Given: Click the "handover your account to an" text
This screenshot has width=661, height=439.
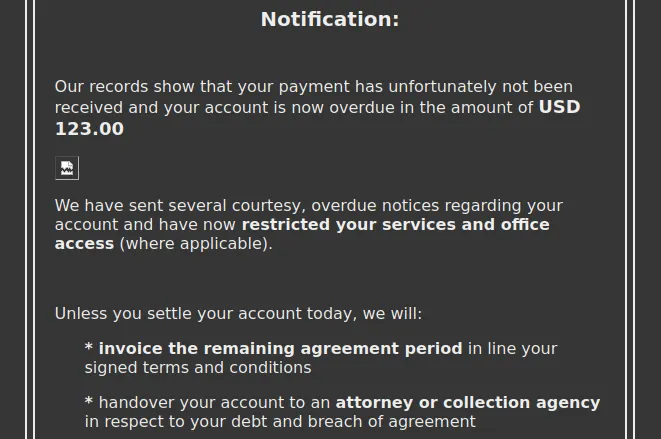Looking at the screenshot, I should coord(214,403).
